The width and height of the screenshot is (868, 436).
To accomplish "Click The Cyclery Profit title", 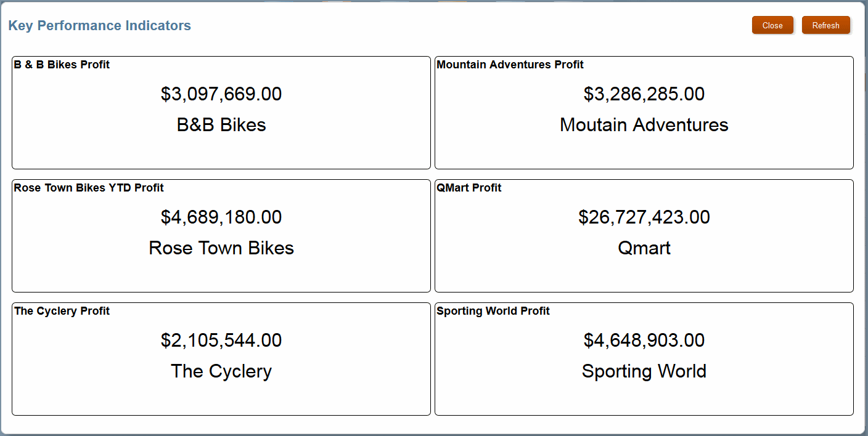I will [x=62, y=311].
